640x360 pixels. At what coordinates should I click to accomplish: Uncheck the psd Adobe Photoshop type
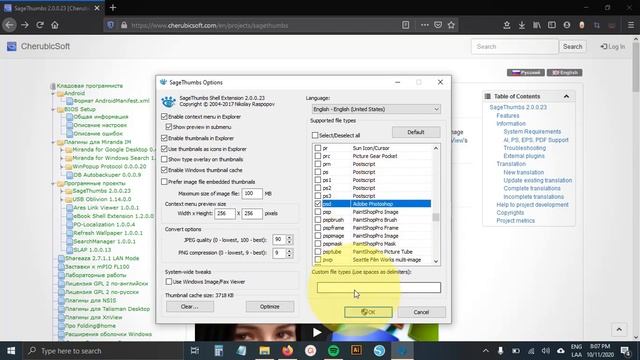point(318,204)
